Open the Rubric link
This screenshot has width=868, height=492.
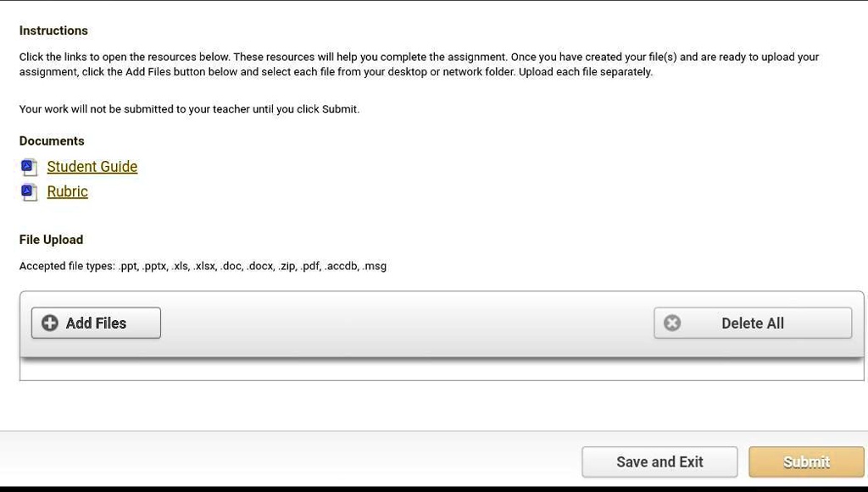click(x=67, y=191)
